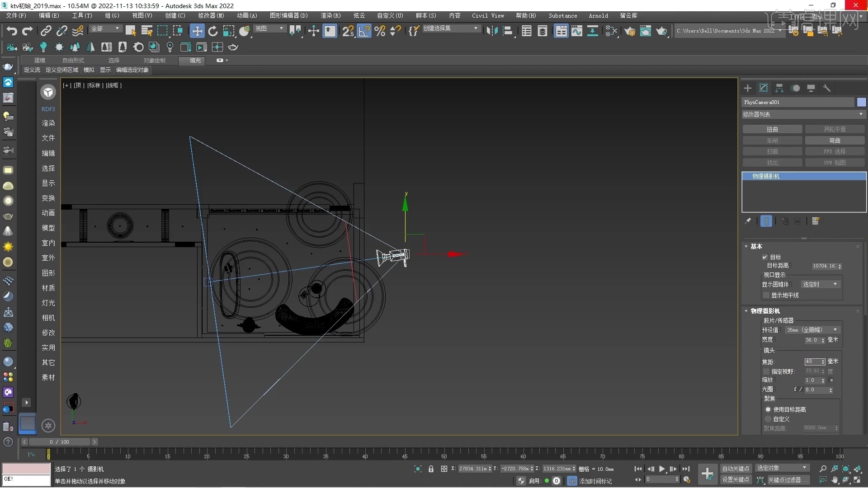Click the 定义流 button
This screenshot has width=868, height=488.
[32, 70]
